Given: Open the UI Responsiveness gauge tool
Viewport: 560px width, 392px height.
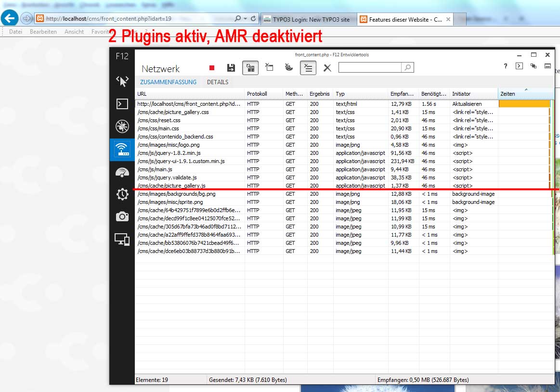Looking at the screenshot, I should click(x=122, y=172).
